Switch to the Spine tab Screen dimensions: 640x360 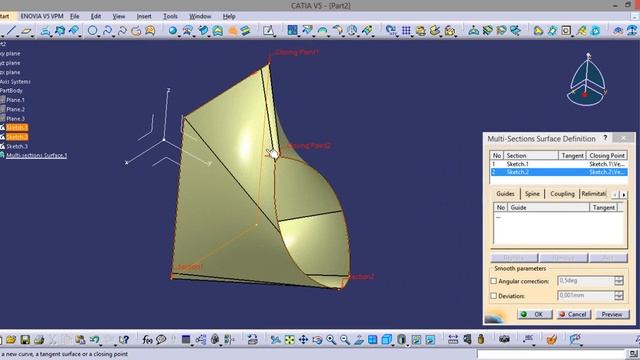532,194
